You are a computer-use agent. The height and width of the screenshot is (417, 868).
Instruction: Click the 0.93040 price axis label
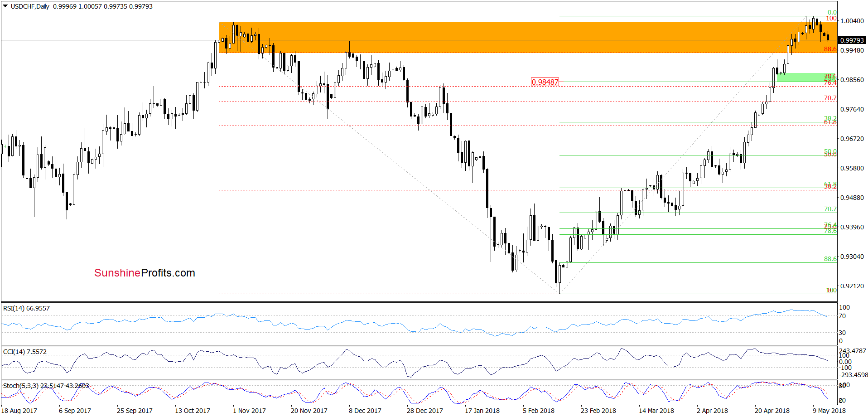click(852, 257)
